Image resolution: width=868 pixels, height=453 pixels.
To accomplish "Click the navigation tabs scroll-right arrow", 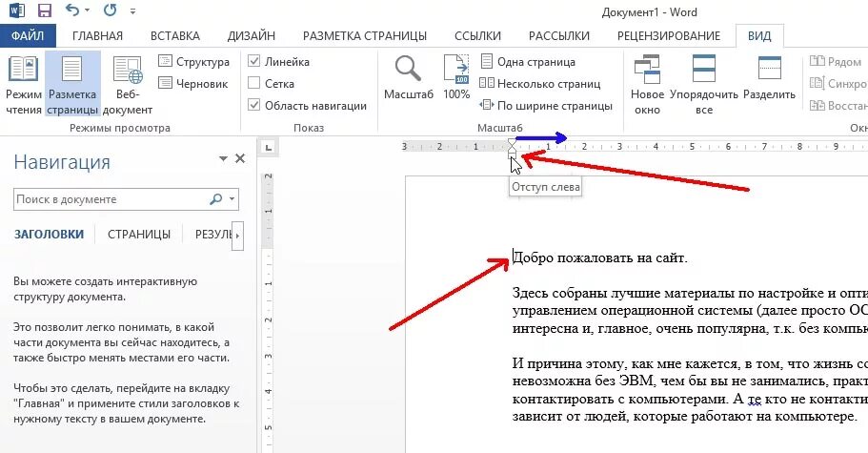I will [237, 236].
